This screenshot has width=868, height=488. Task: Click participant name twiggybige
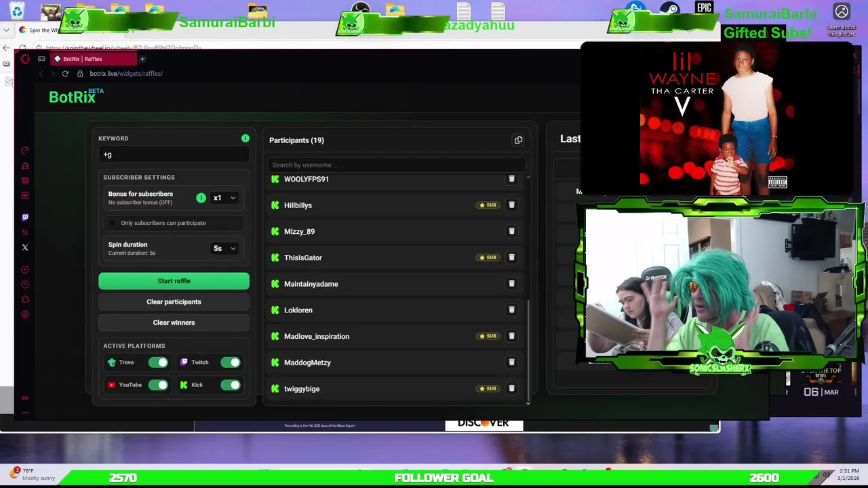tap(302, 389)
